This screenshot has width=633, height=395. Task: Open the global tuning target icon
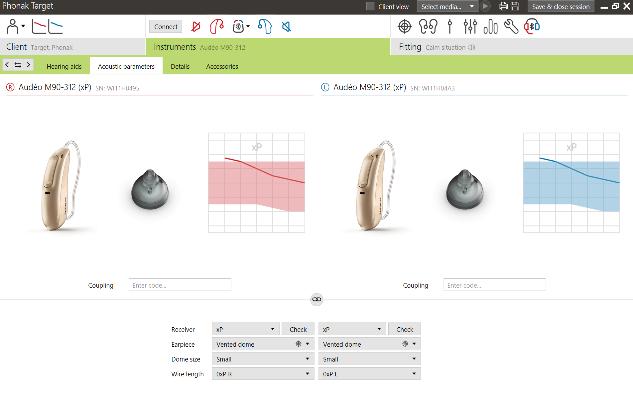(405, 27)
